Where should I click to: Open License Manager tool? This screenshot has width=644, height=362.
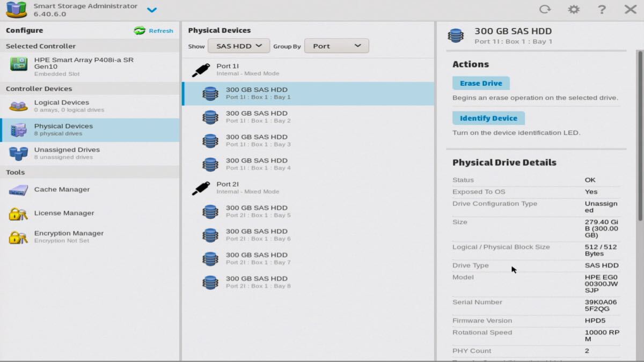pos(90,213)
